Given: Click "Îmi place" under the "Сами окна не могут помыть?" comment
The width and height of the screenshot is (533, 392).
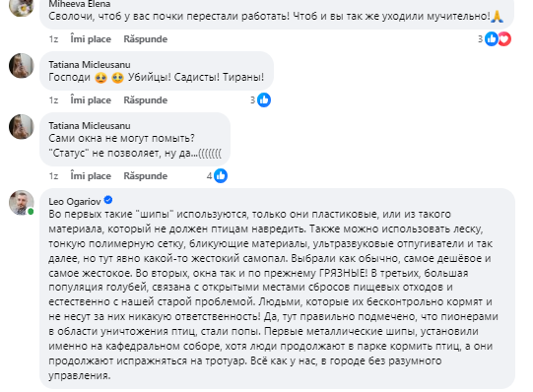Looking at the screenshot, I should pyautogui.click(x=91, y=176).
